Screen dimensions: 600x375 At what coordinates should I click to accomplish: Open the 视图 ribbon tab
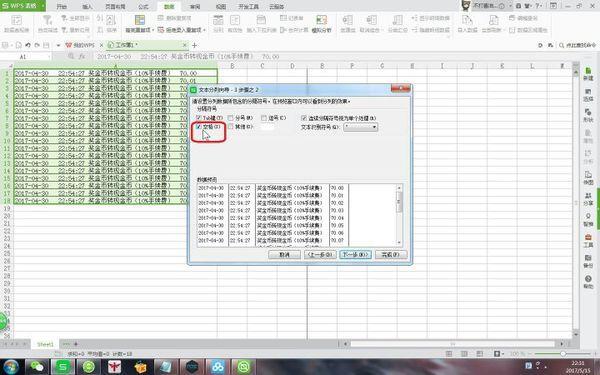(221, 6)
